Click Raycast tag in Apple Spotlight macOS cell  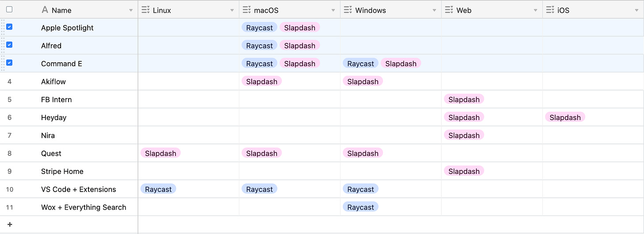260,28
